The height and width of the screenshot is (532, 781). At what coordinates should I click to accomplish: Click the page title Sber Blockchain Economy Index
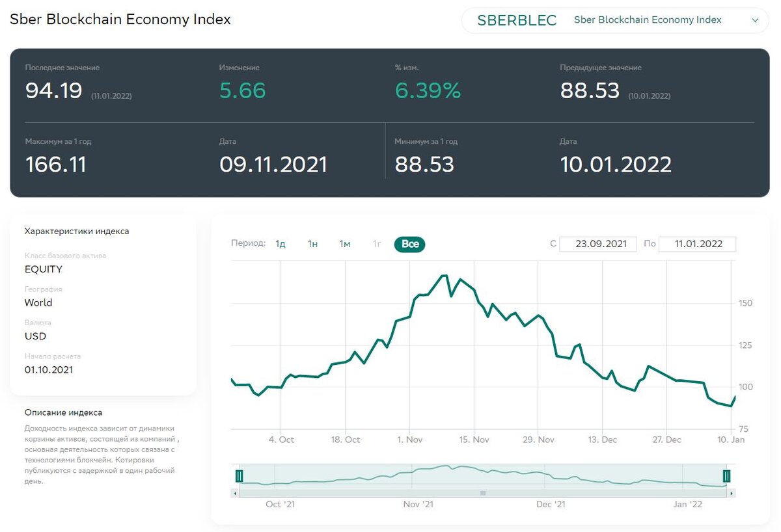tap(120, 20)
